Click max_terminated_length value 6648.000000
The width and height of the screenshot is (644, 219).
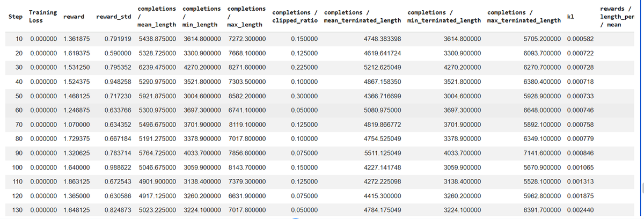coord(543,111)
